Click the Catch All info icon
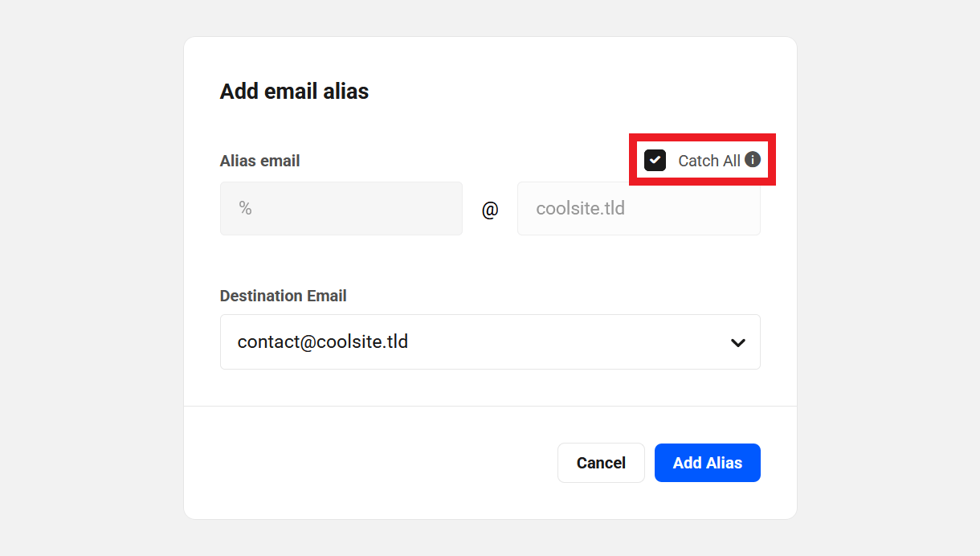The image size is (980, 556). [x=753, y=159]
